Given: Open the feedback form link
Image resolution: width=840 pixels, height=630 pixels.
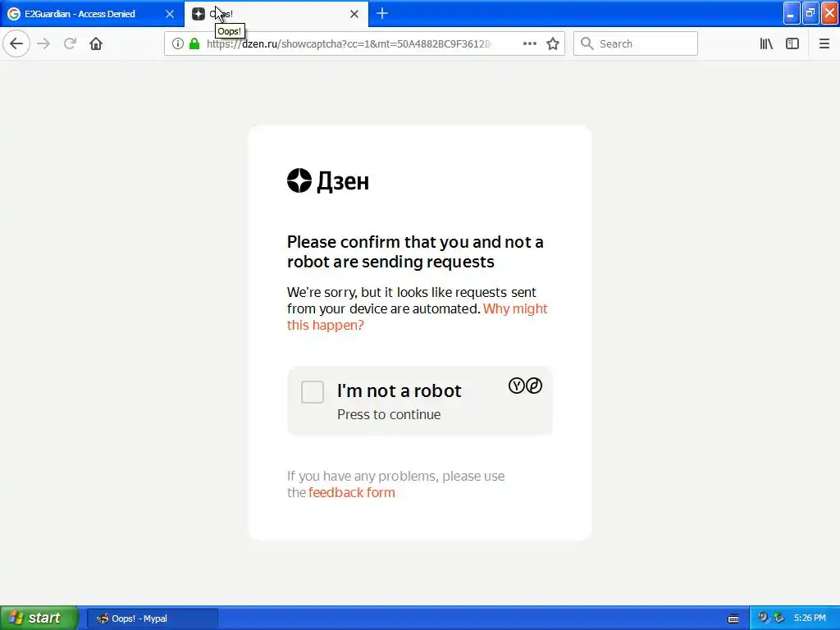Looking at the screenshot, I should pyautogui.click(x=351, y=492).
